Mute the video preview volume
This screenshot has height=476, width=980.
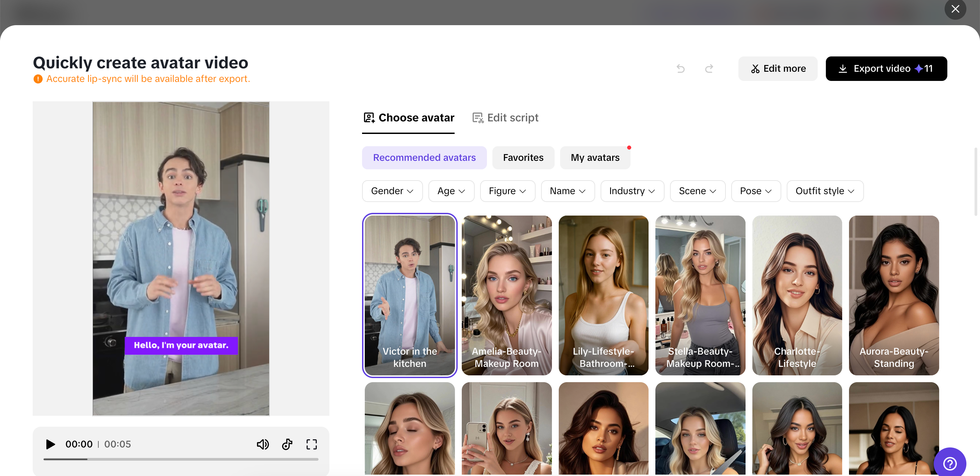click(263, 444)
